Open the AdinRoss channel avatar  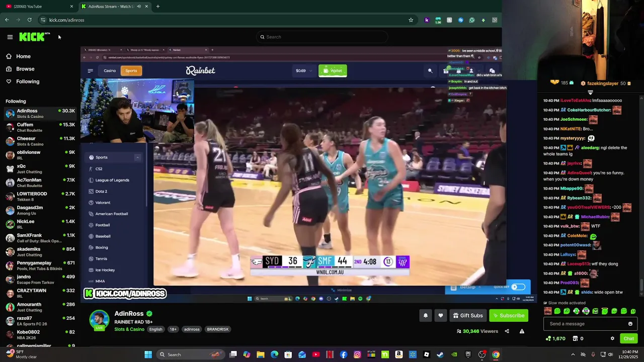[99, 320]
